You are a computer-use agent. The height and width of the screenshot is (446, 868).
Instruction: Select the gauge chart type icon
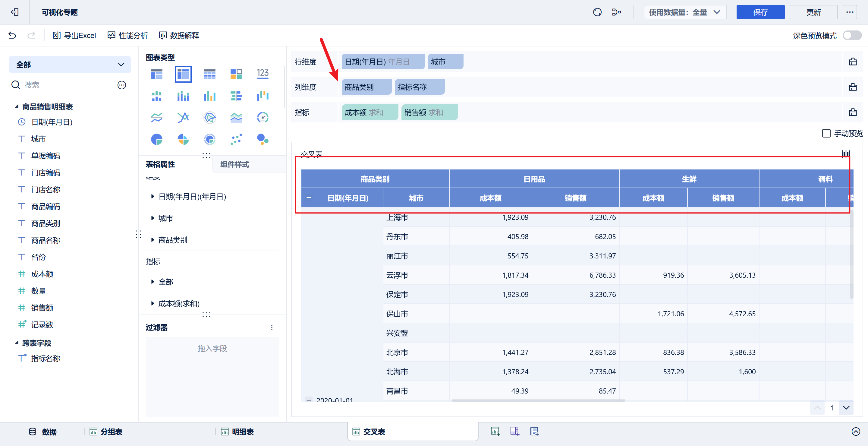click(263, 117)
